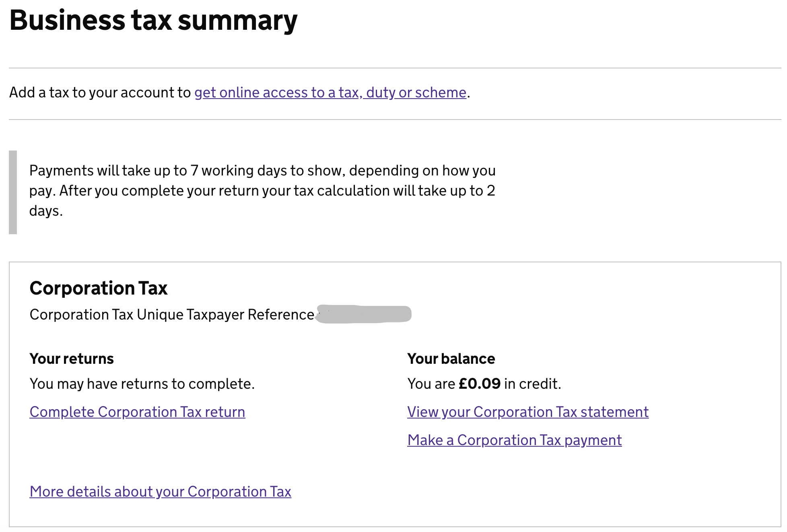Click 'You may have returns to complete' text
This screenshot has height=532, width=787.
[x=142, y=384]
